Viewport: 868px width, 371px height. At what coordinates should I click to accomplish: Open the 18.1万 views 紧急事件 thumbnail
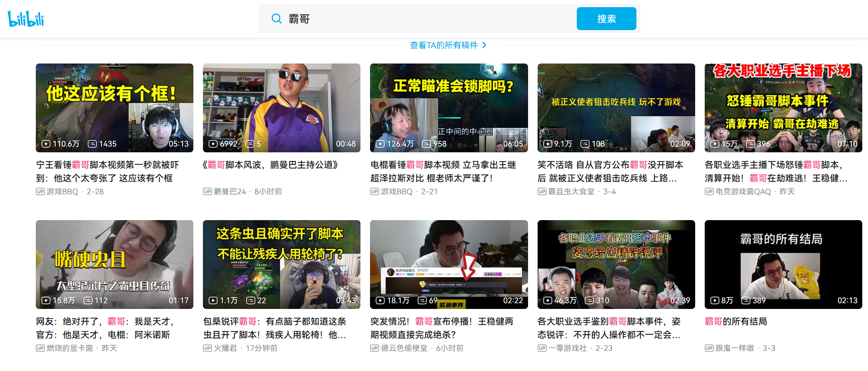[449, 265]
